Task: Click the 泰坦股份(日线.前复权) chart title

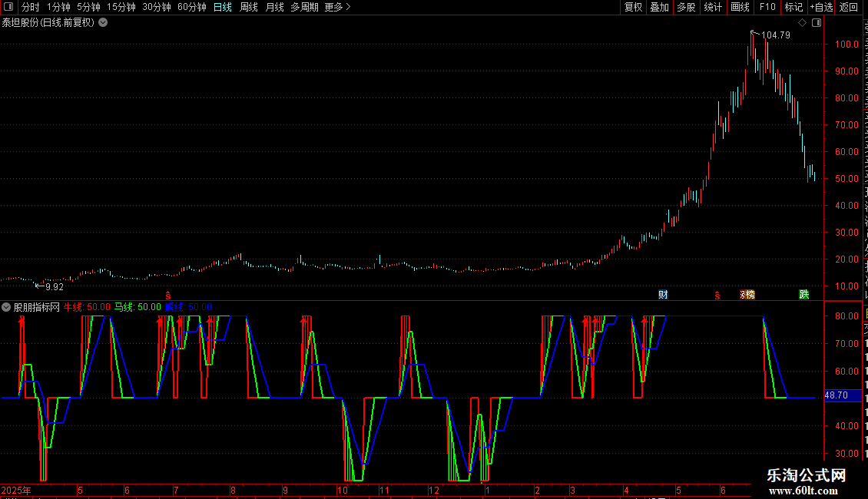Action: pyautogui.click(x=48, y=23)
